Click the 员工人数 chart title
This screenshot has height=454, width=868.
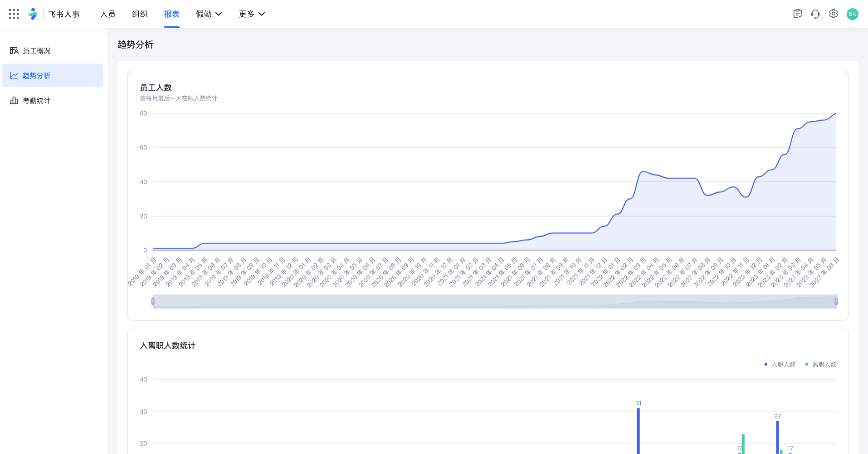156,88
